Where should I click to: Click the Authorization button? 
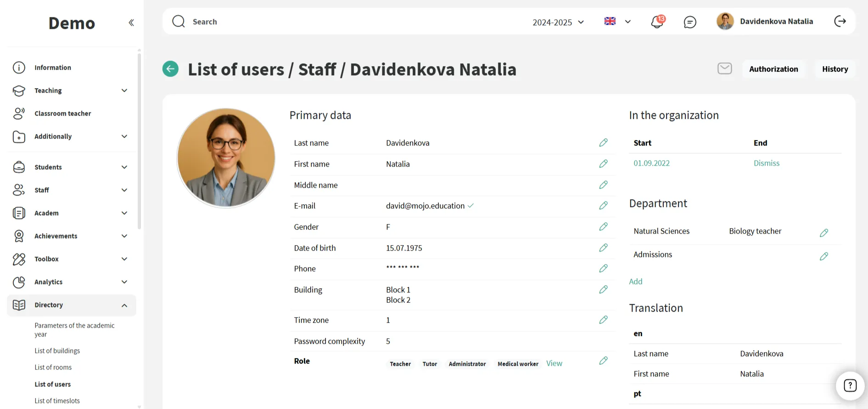tap(773, 69)
